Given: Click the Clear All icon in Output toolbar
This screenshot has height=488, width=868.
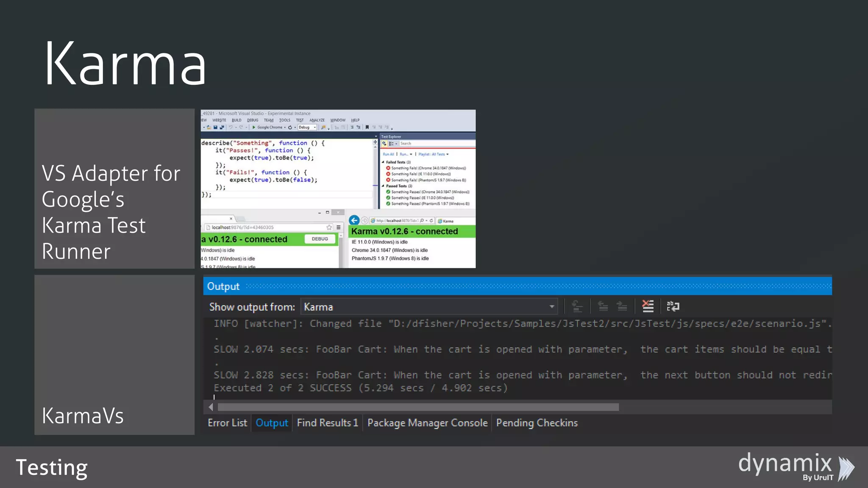Looking at the screenshot, I should pyautogui.click(x=648, y=306).
